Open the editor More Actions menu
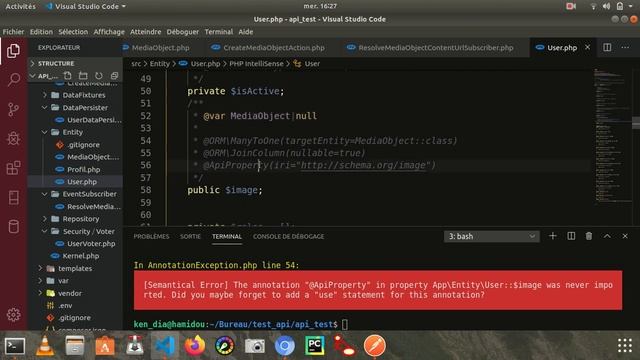Viewport: 640px width, 360px height. pos(625,47)
